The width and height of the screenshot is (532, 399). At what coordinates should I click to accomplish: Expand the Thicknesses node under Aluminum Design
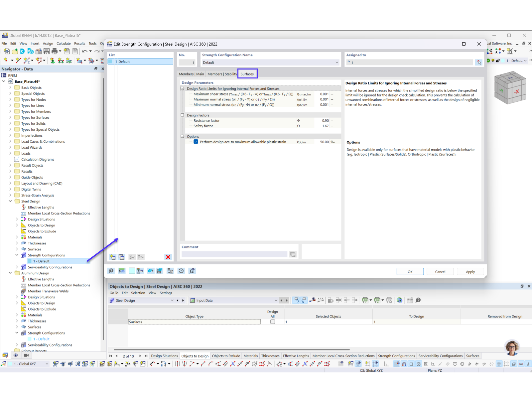point(17,321)
